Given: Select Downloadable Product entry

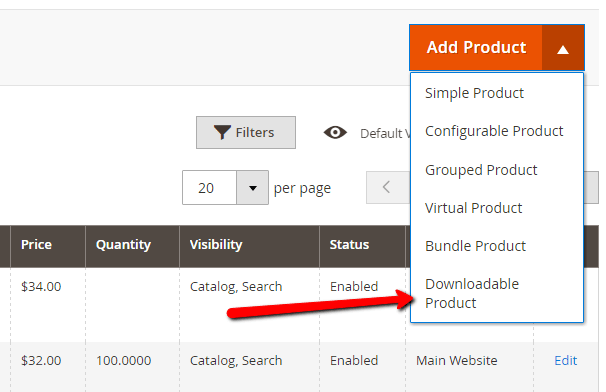Looking at the screenshot, I should (472, 293).
